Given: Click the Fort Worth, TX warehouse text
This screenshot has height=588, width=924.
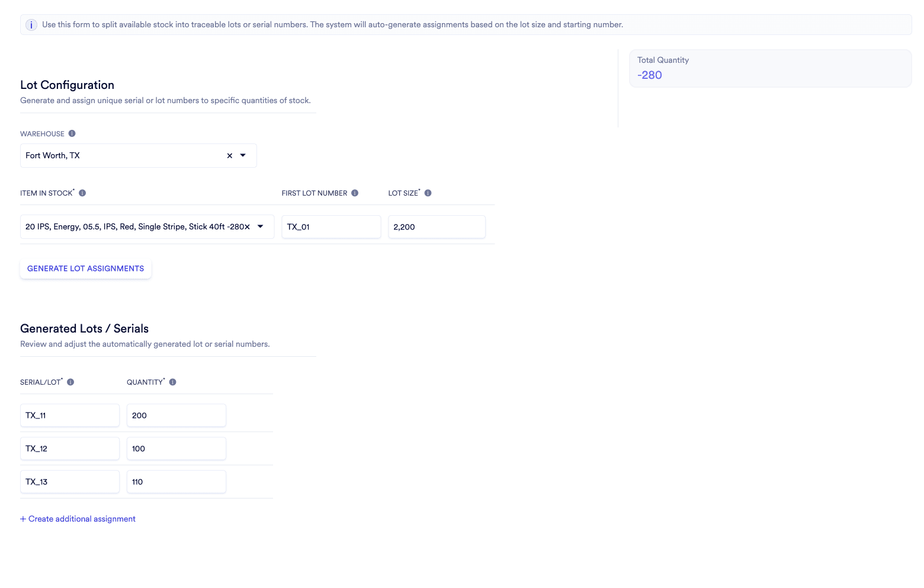Looking at the screenshot, I should pos(53,155).
